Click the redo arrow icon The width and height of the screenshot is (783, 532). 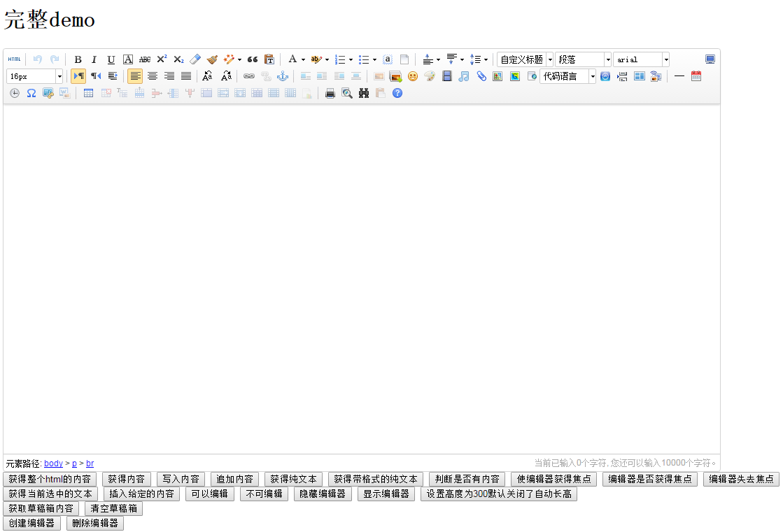click(55, 59)
